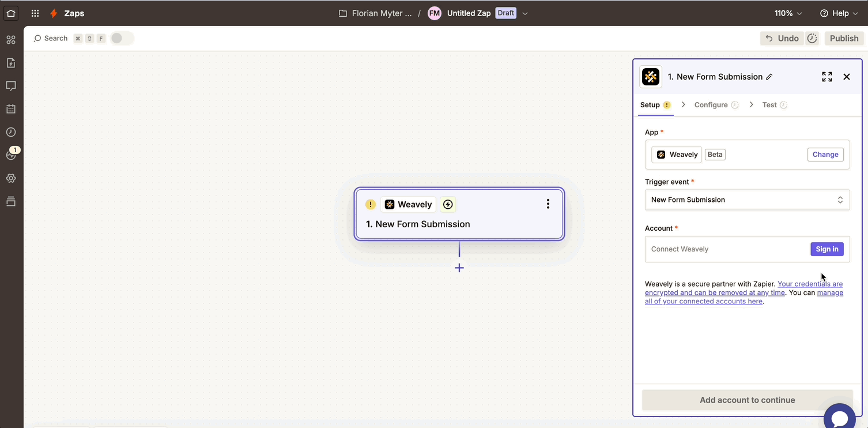This screenshot has height=428, width=868.
Task: Click the FM user avatar
Action: tap(435, 13)
